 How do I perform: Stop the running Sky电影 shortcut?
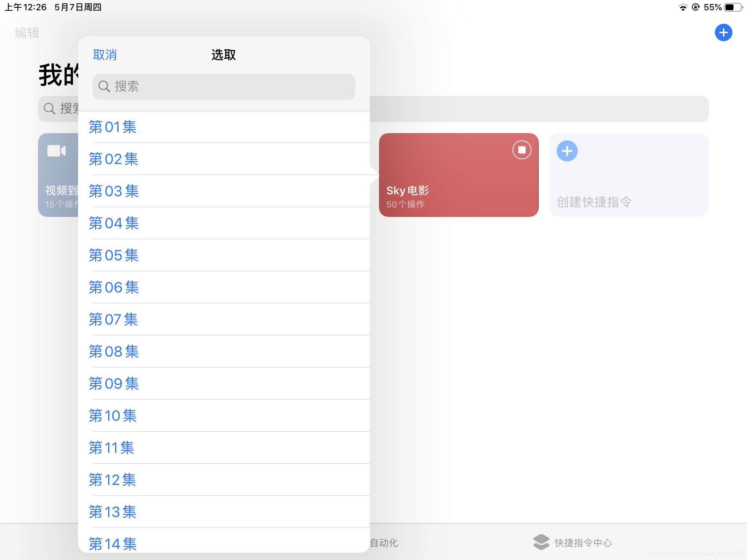tap(522, 150)
